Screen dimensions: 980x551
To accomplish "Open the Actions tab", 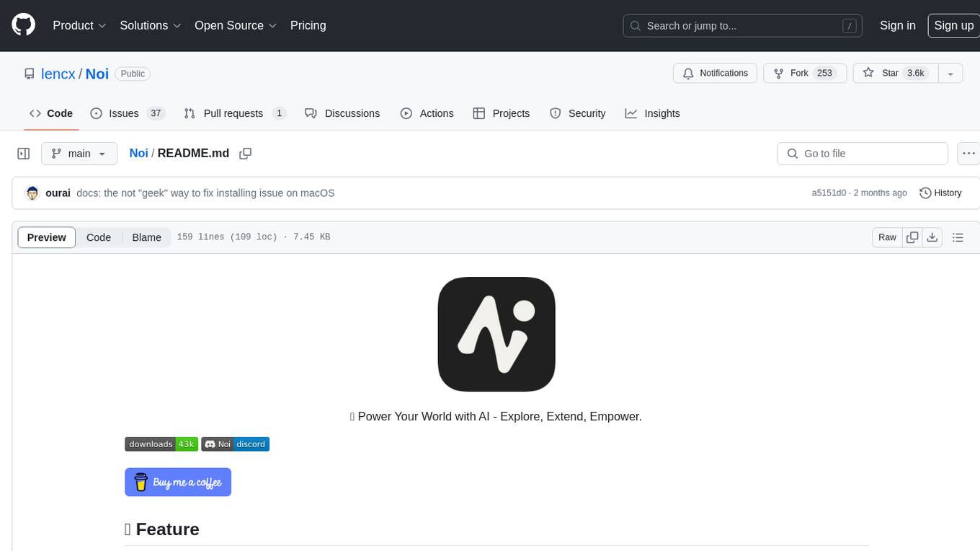I will pyautogui.click(x=427, y=113).
